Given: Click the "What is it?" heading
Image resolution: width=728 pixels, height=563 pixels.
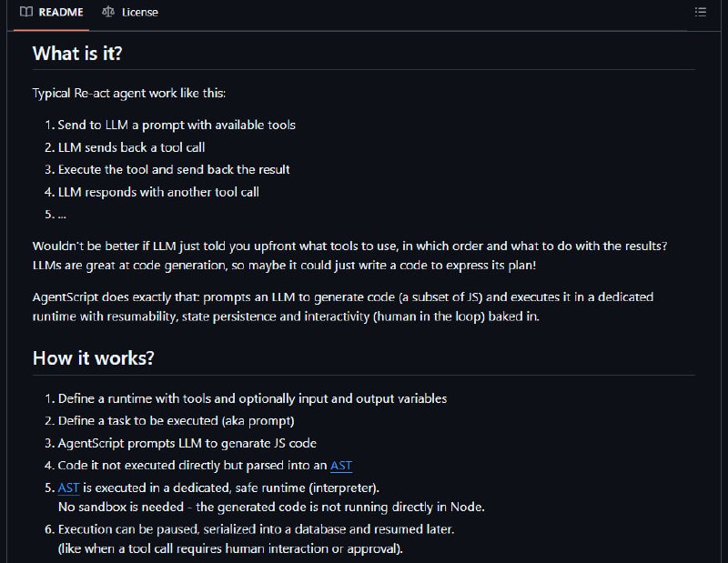Looking at the screenshot, I should 77,54.
